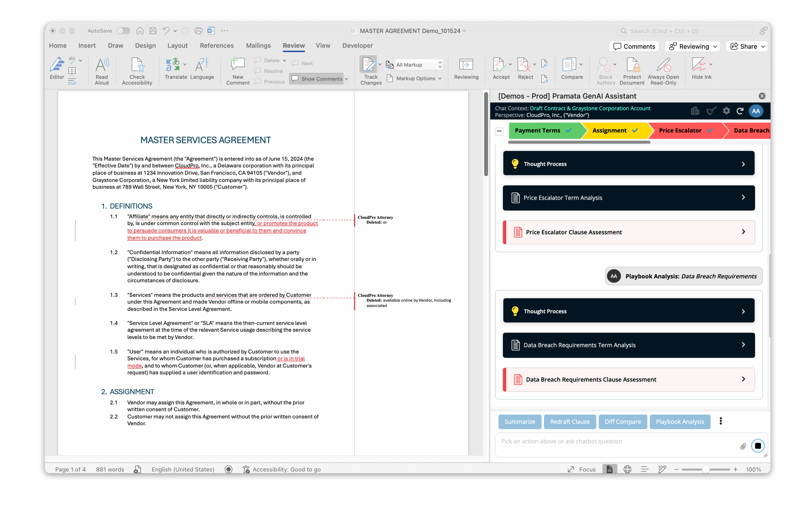Toggle the AutoSave switch
Viewport: 812px width, 511px height.
[x=123, y=31]
